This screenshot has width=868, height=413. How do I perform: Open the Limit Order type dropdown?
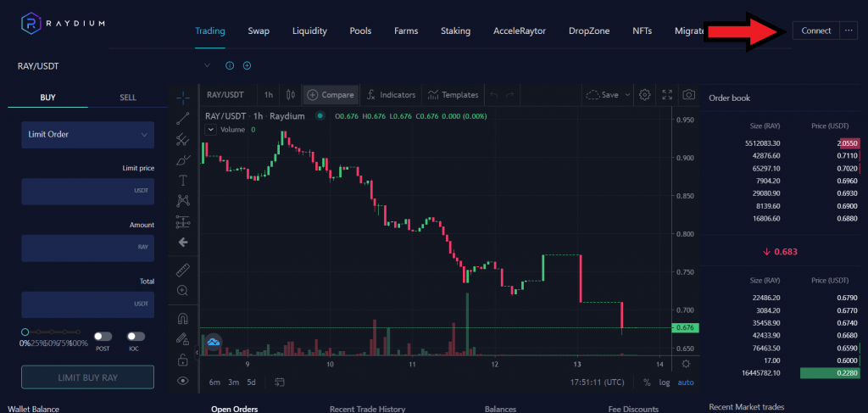[x=88, y=134]
